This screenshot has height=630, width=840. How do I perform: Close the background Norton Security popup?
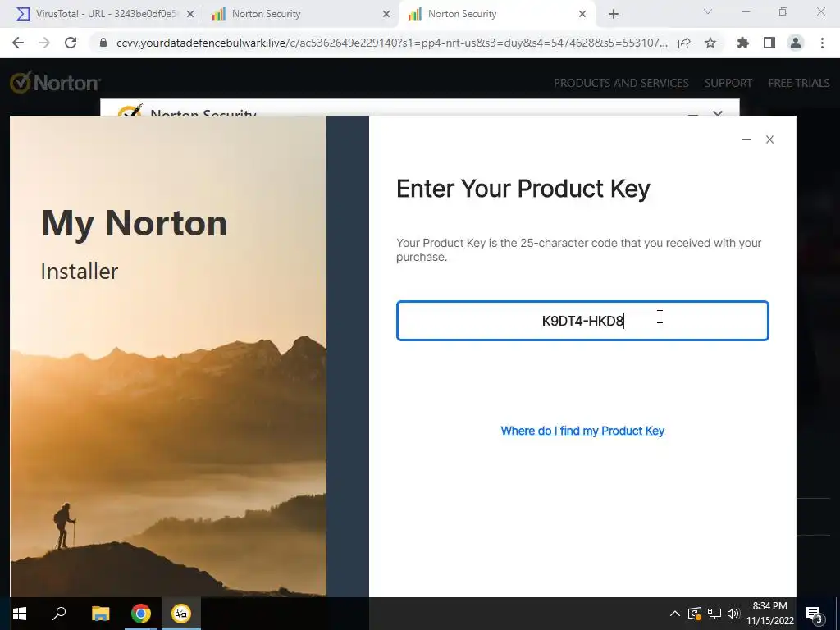pos(718,113)
